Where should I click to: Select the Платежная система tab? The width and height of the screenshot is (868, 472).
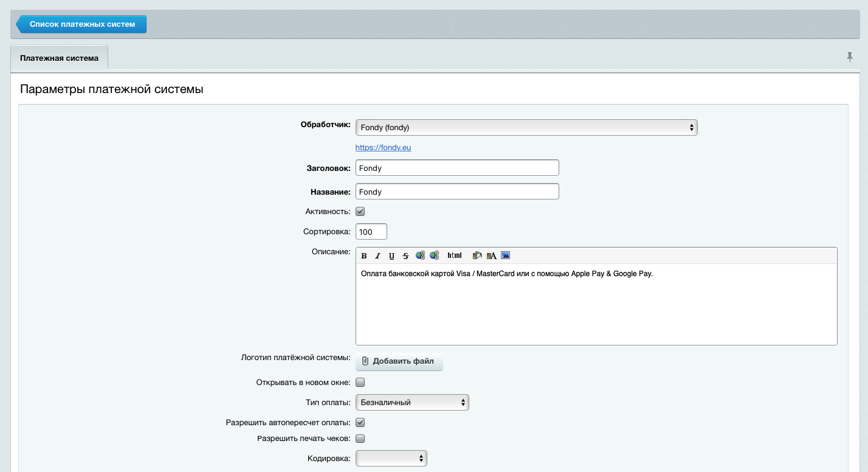(59, 58)
